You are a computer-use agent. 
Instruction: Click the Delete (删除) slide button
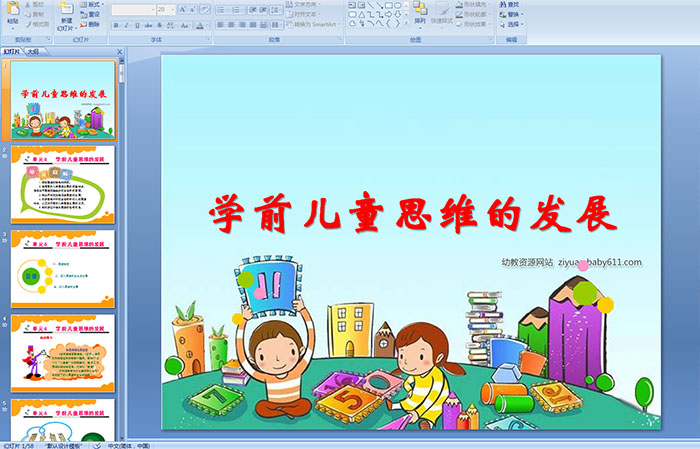90,24
